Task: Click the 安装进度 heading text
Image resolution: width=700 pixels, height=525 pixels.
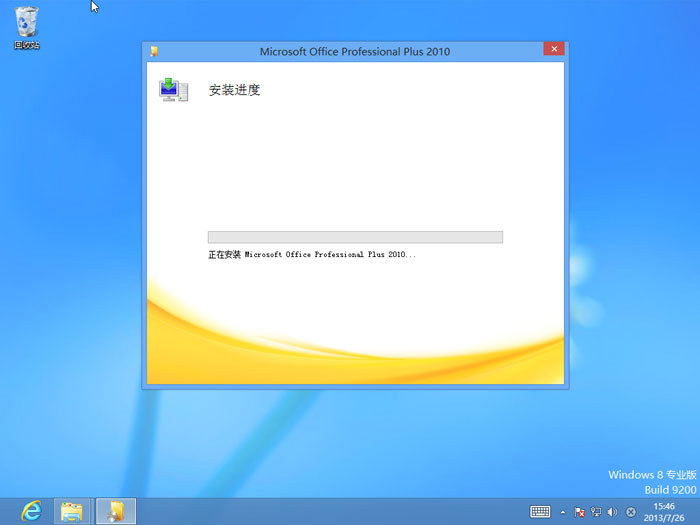Action: click(234, 90)
